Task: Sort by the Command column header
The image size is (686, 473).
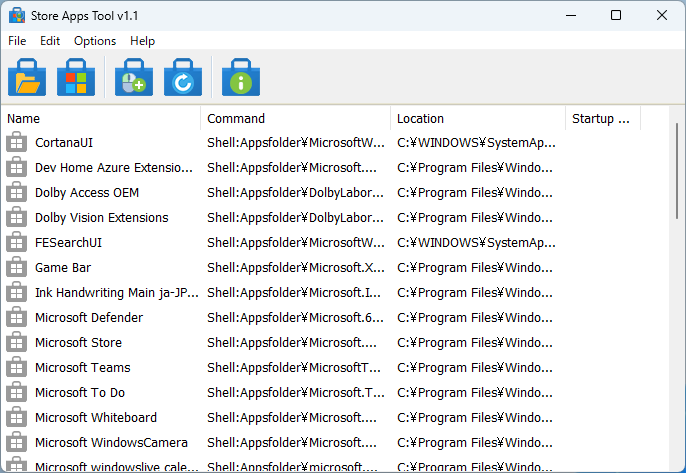Action: (295, 118)
